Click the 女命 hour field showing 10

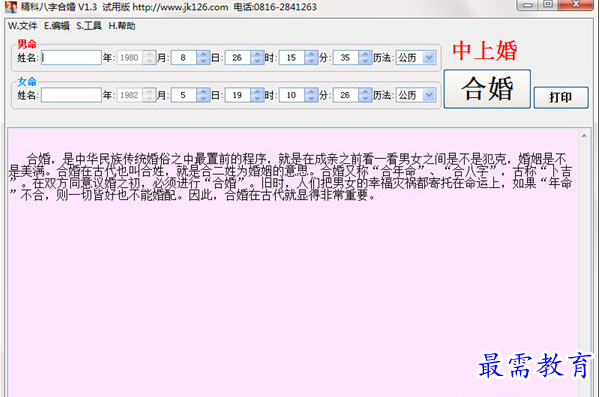point(292,95)
